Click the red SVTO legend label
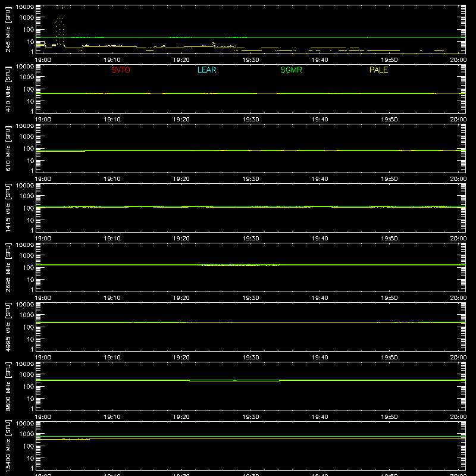 (121, 70)
